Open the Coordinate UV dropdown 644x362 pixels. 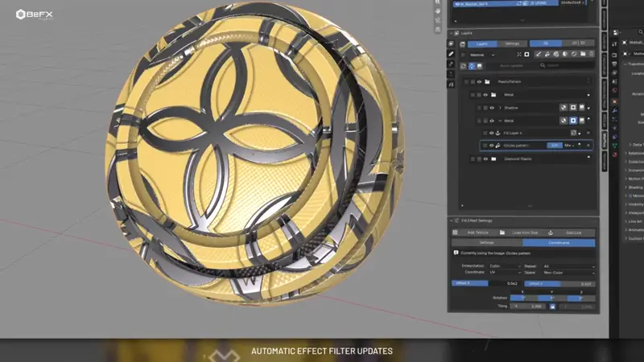click(505, 273)
